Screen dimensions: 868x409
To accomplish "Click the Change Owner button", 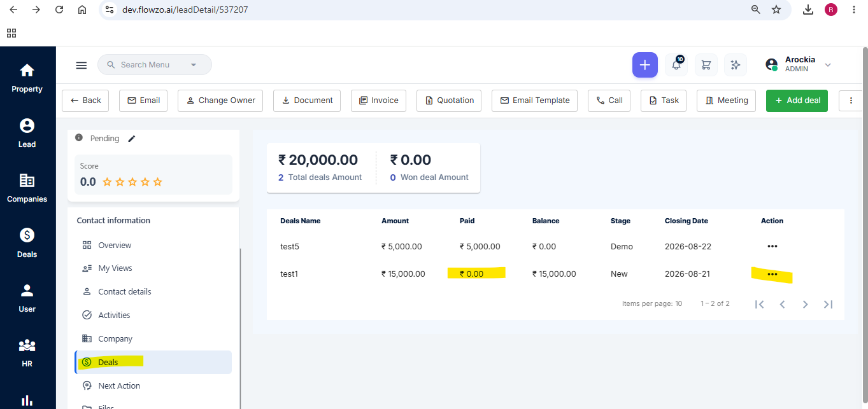I will tap(220, 101).
